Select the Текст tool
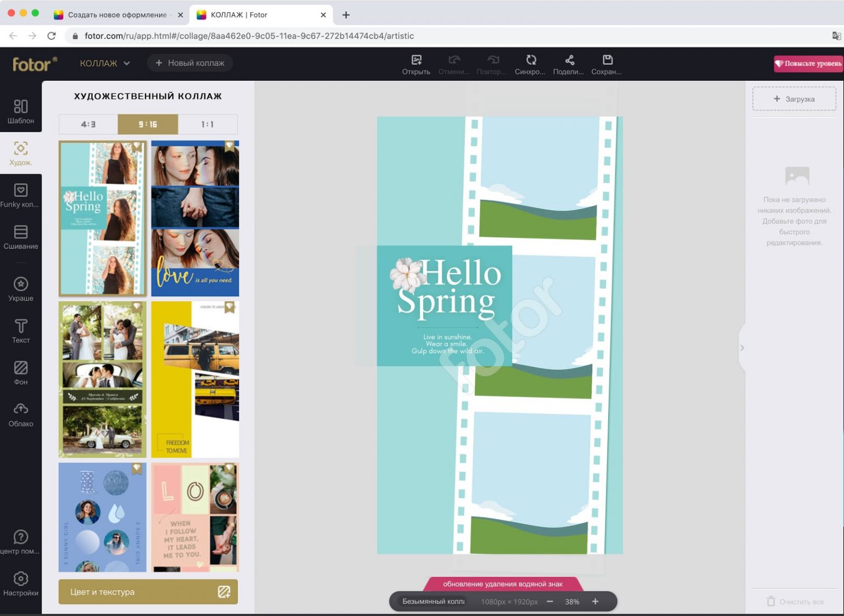 pos(20,331)
